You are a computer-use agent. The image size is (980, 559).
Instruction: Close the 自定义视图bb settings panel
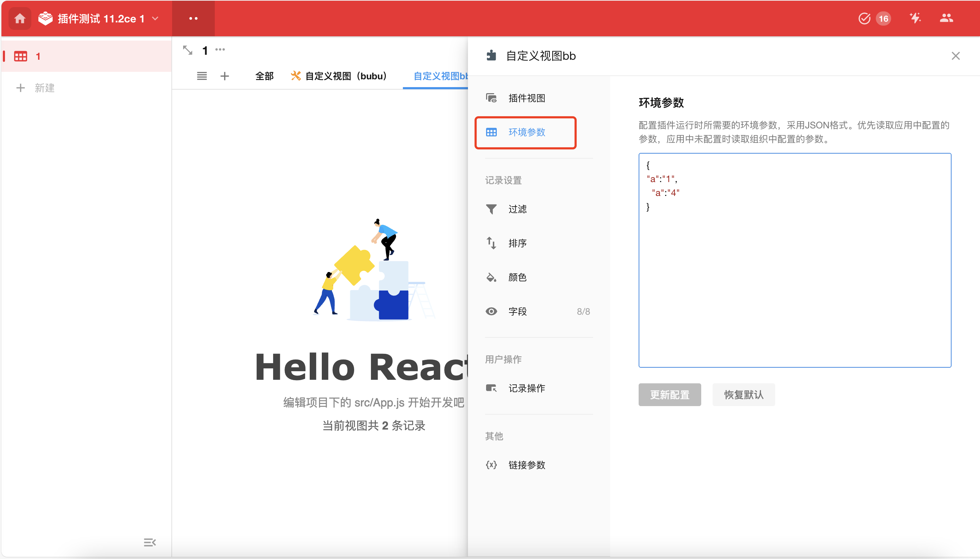tap(955, 56)
